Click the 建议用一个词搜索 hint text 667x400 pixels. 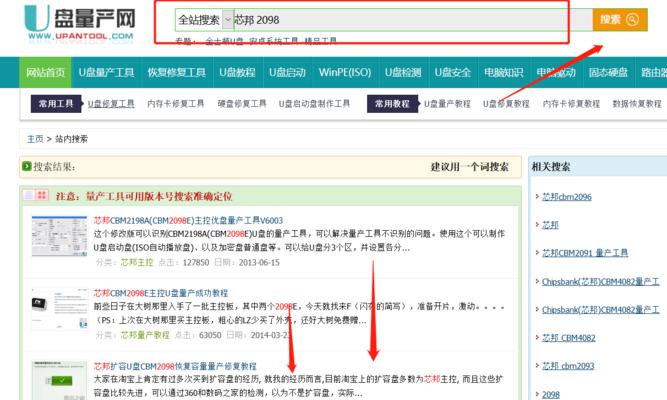470,167
